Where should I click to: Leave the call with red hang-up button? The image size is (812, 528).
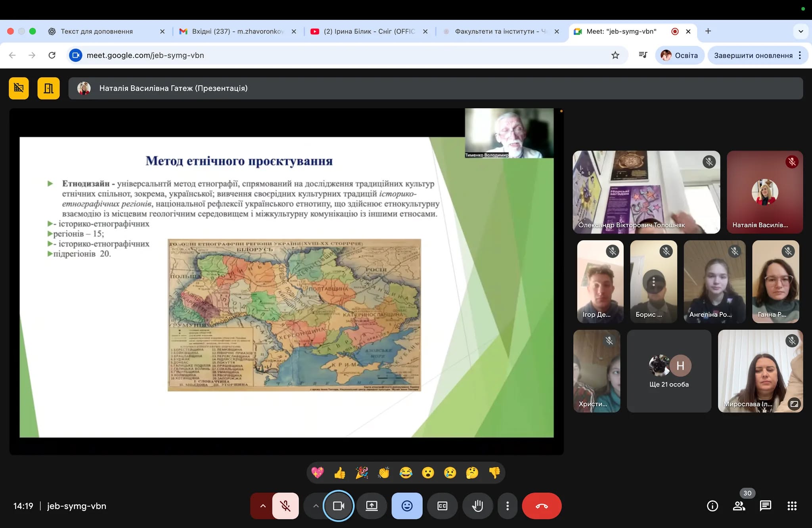coord(542,506)
